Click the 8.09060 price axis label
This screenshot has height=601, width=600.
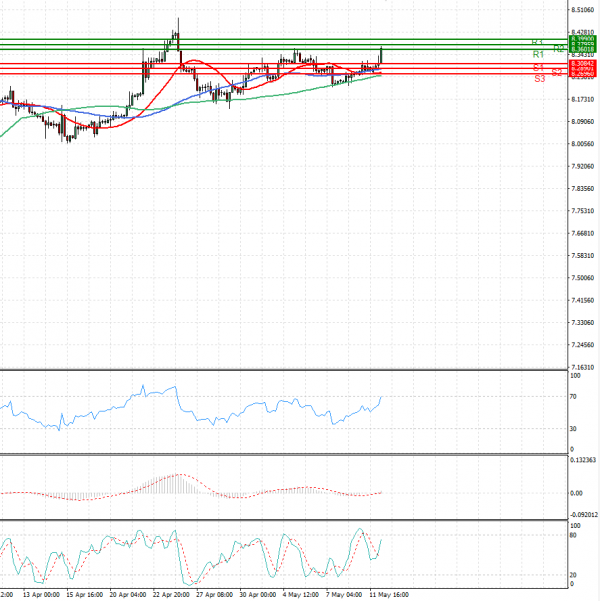pyautogui.click(x=582, y=122)
